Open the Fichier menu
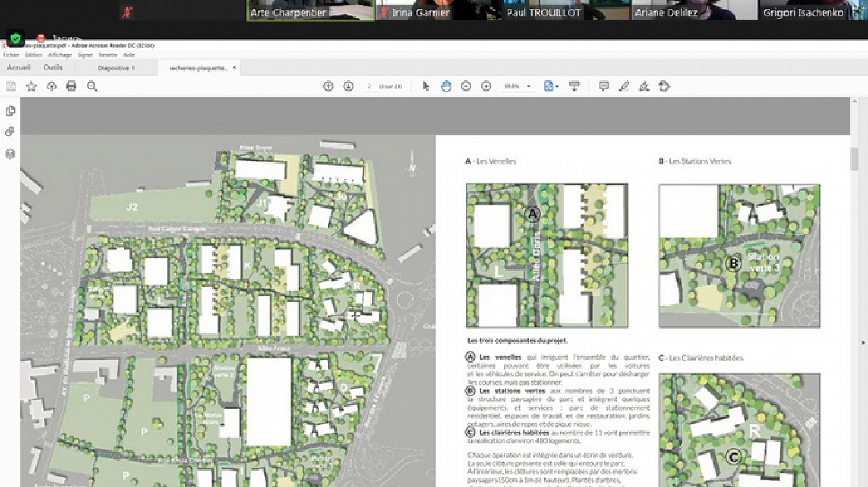This screenshot has height=487, width=868. coord(11,55)
